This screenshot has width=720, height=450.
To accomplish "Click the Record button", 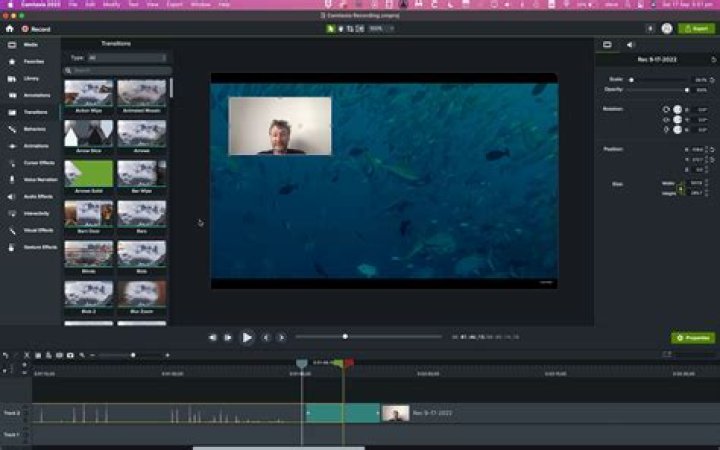I will tap(36, 29).
